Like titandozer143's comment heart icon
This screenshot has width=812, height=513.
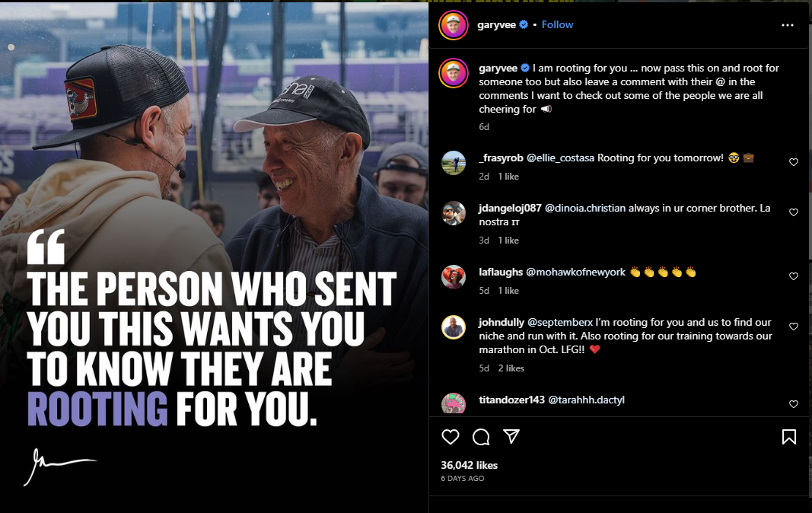click(794, 404)
